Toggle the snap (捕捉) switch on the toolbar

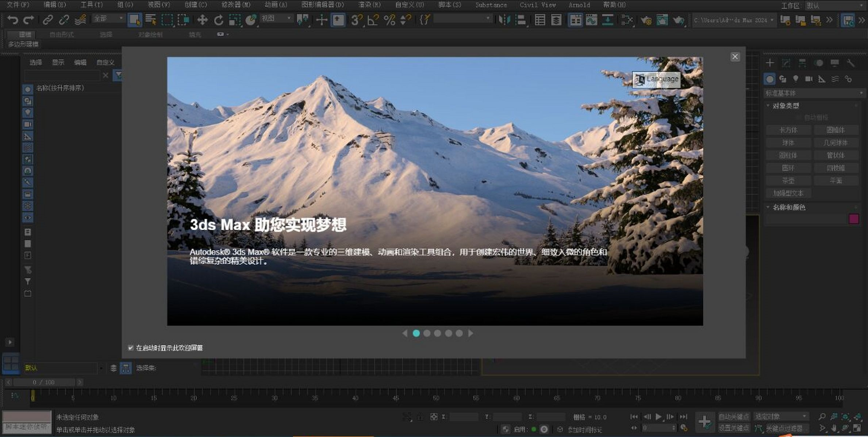coord(356,20)
